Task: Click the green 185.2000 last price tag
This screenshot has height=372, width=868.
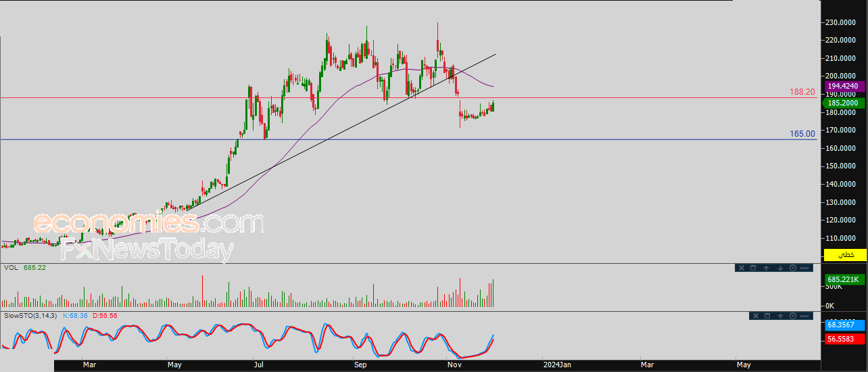Action: point(842,103)
